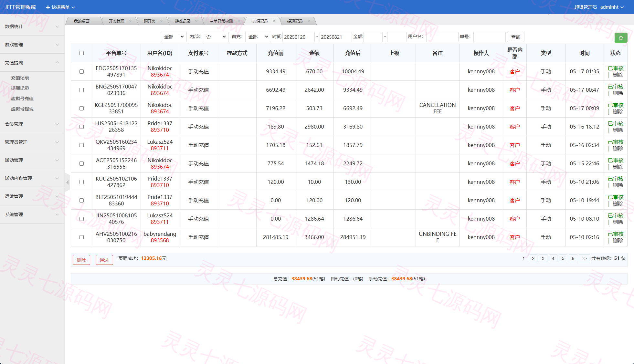Collapse the 充值提现 sidebar section
Viewport: 634px width, 364px height.
(32, 63)
